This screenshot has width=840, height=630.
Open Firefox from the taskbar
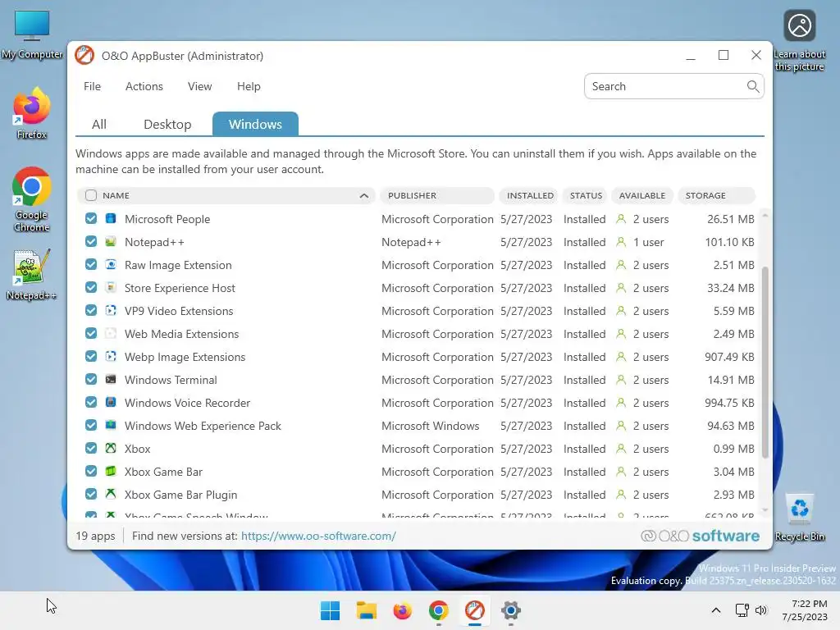click(x=402, y=610)
